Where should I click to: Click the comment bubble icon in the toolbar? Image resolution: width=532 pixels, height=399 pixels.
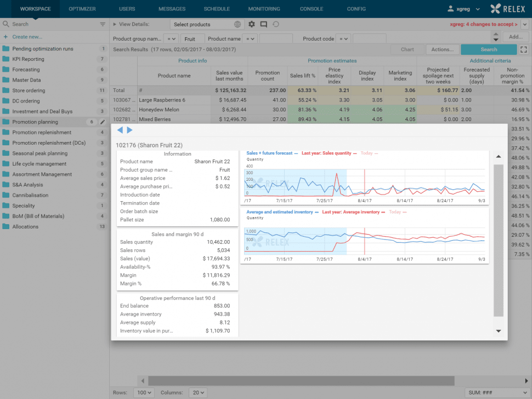click(264, 24)
